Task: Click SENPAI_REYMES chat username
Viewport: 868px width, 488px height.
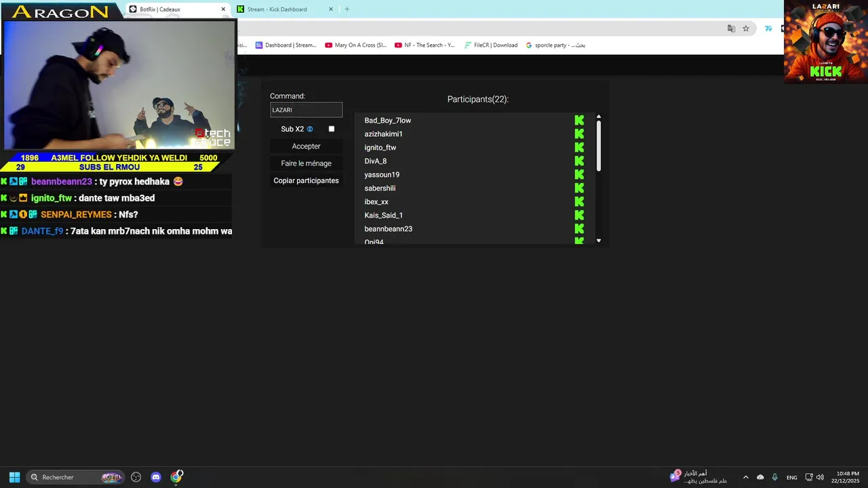Action: [76, 214]
